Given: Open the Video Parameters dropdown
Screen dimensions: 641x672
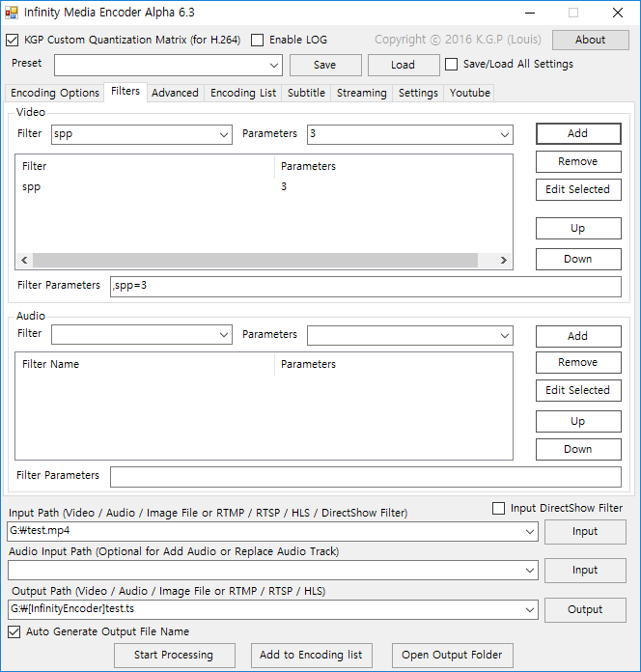Looking at the screenshot, I should 505,134.
